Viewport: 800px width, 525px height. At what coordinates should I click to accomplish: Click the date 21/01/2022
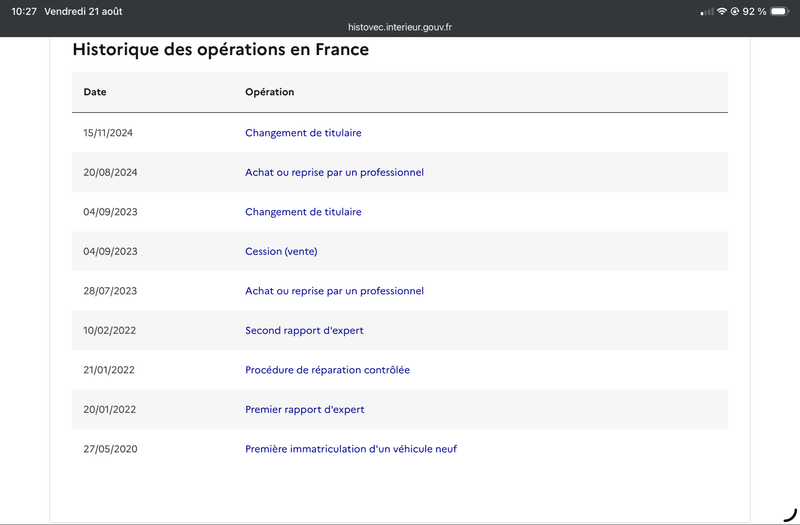click(109, 370)
